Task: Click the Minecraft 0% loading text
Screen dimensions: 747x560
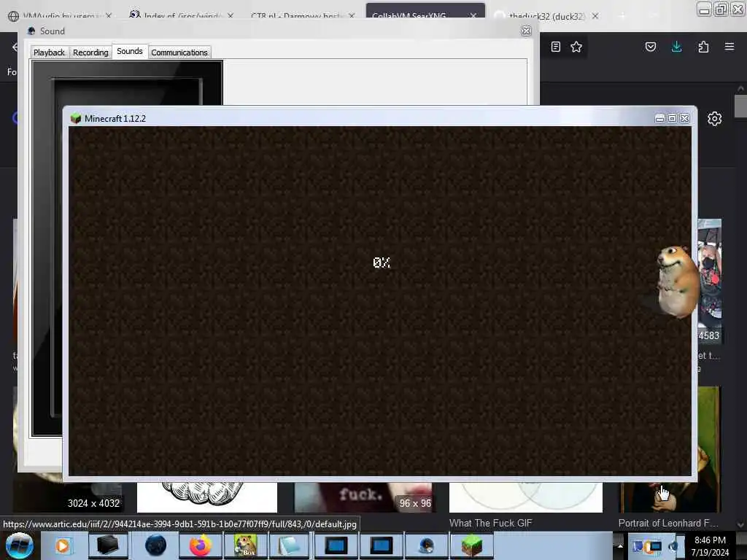Action: (x=382, y=262)
